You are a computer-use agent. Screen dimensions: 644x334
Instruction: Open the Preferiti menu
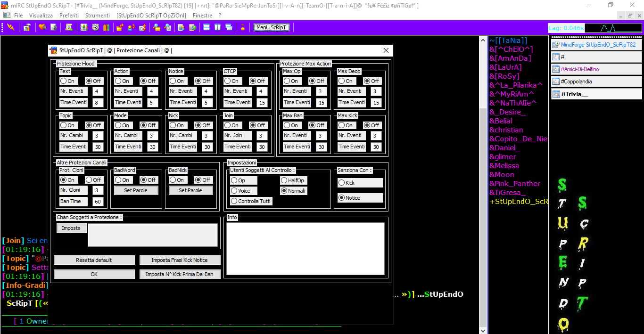click(x=69, y=16)
